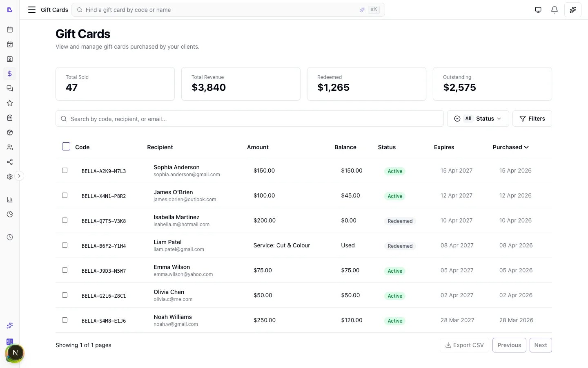
Task: Select the dollar sign sidebar icon
Action: coord(10,74)
